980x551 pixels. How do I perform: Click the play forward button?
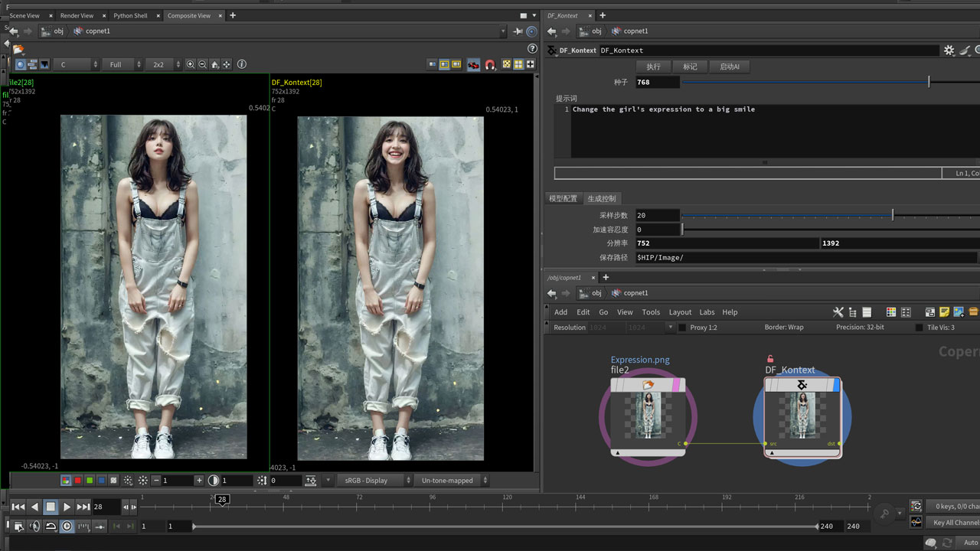[x=67, y=507]
